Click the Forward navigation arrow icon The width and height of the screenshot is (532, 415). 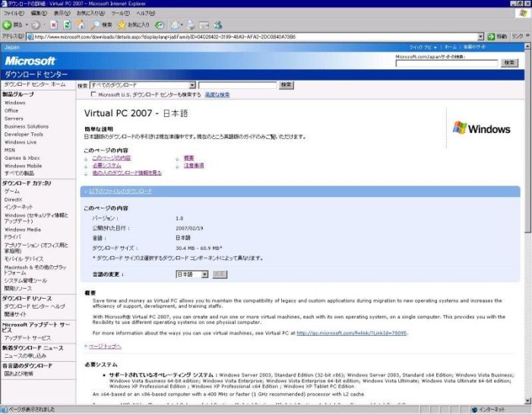click(36, 25)
